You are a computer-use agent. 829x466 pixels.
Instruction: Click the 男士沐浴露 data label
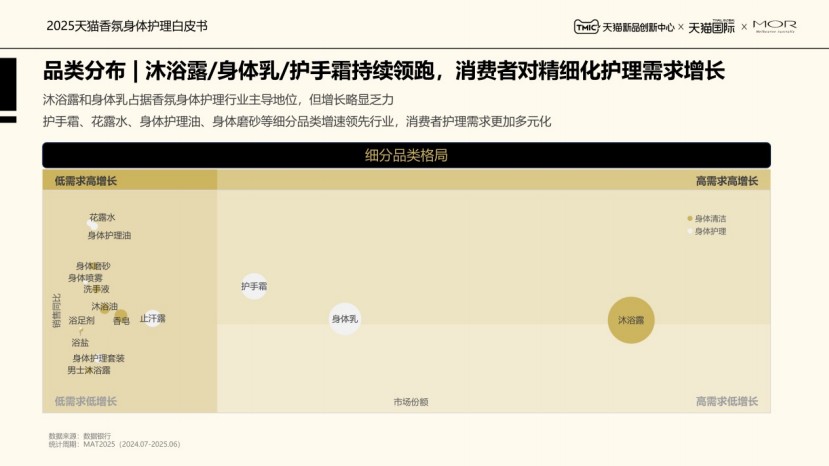pos(89,370)
